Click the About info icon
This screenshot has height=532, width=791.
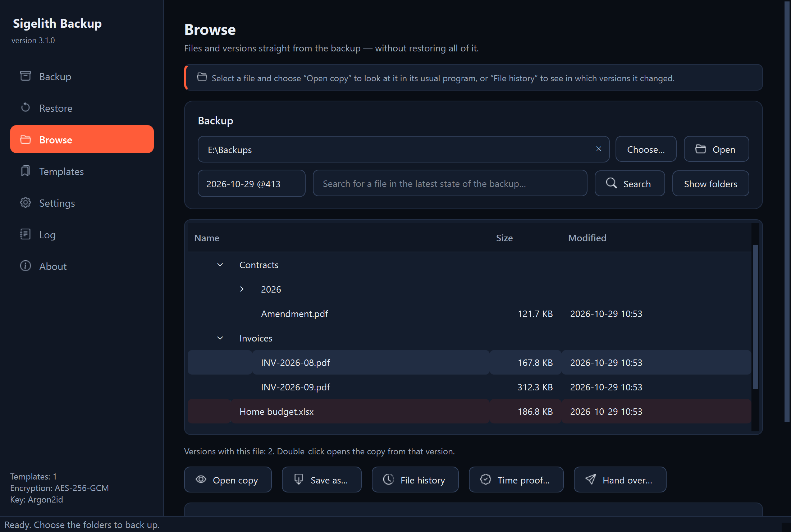click(x=26, y=266)
